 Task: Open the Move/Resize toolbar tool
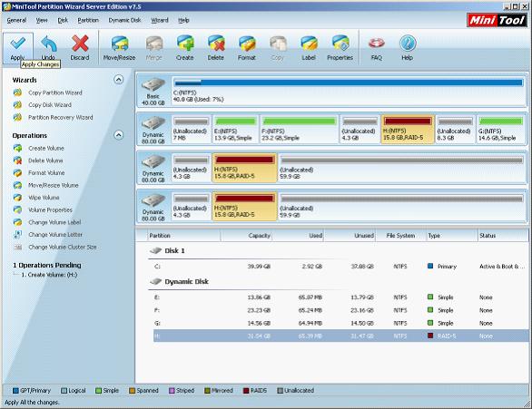point(120,47)
